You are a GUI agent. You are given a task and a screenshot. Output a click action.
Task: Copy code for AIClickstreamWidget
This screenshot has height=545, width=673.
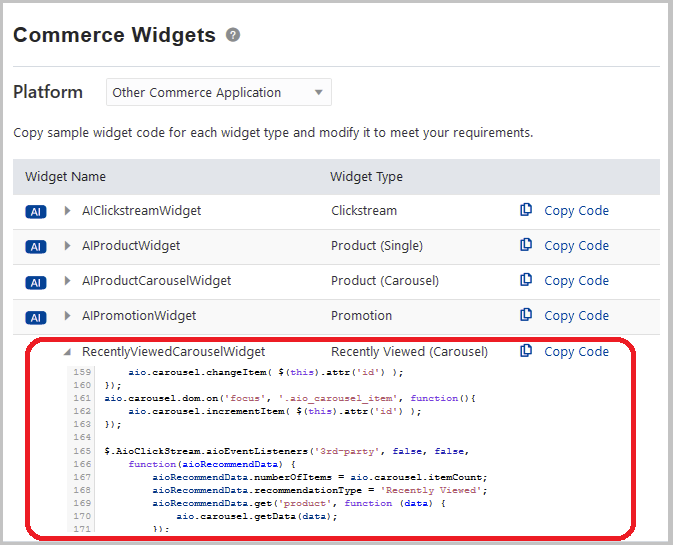pos(576,211)
